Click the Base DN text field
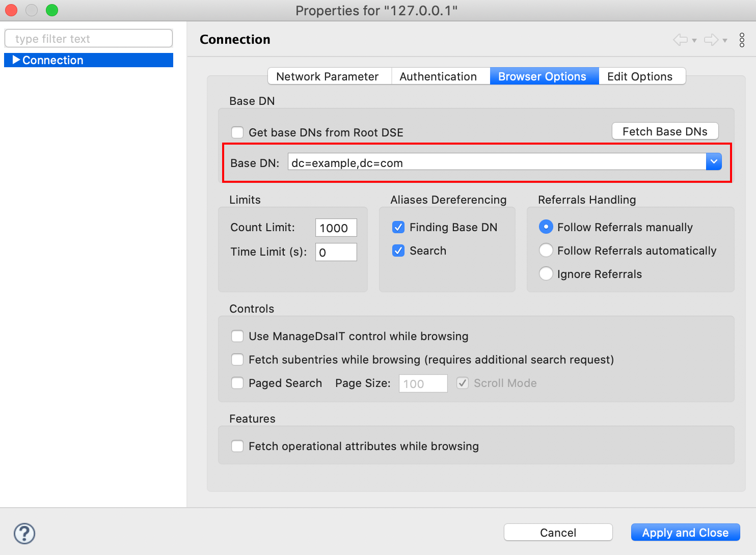 (x=497, y=162)
